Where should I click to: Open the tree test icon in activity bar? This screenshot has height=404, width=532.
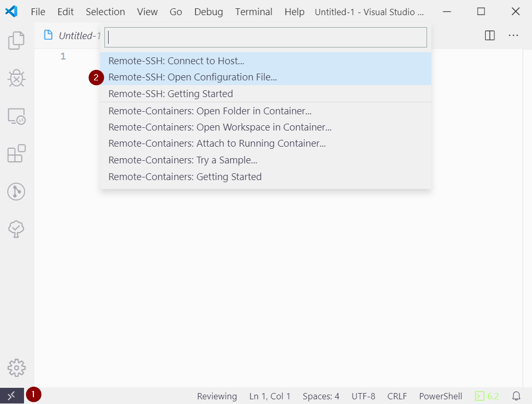16,229
